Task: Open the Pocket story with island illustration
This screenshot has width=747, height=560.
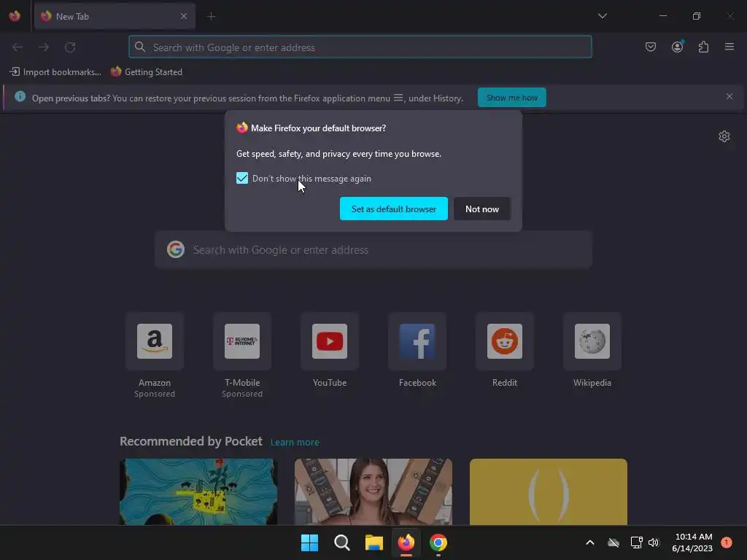Action: coord(198,492)
